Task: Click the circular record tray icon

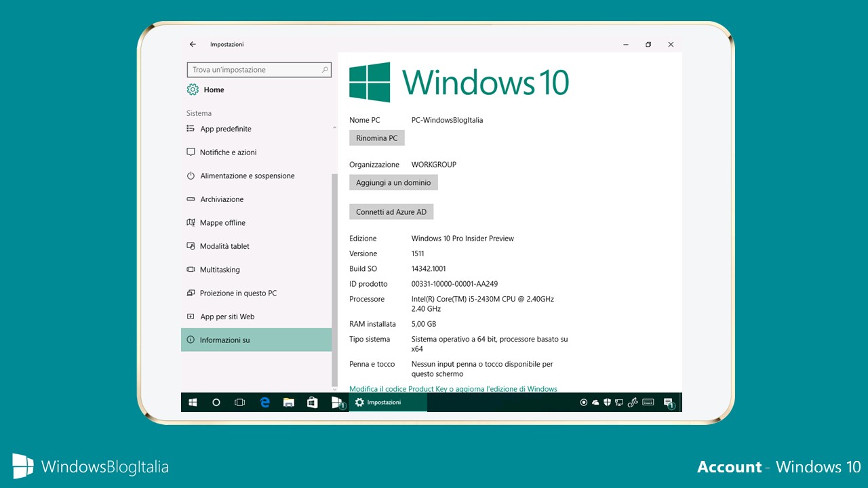Action: click(584, 403)
